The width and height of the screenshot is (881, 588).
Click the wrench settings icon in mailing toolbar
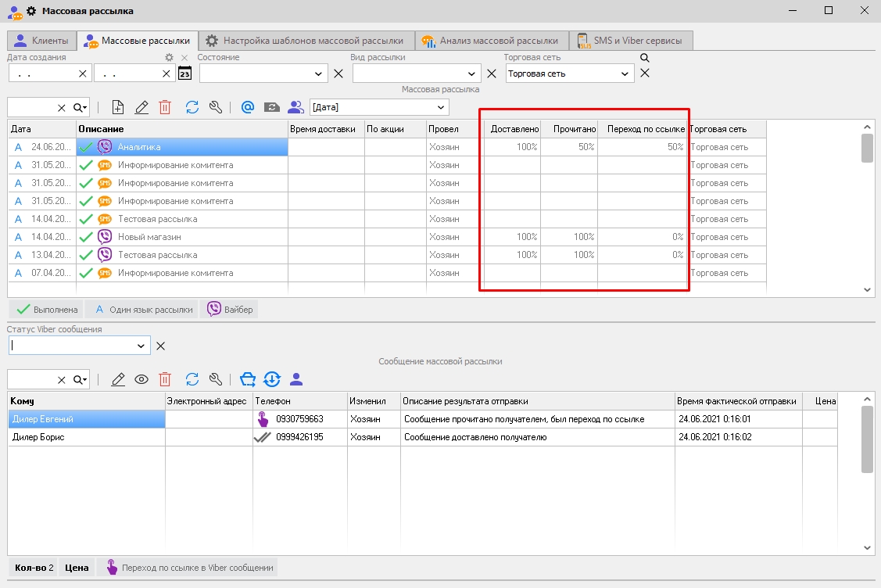pos(217,107)
